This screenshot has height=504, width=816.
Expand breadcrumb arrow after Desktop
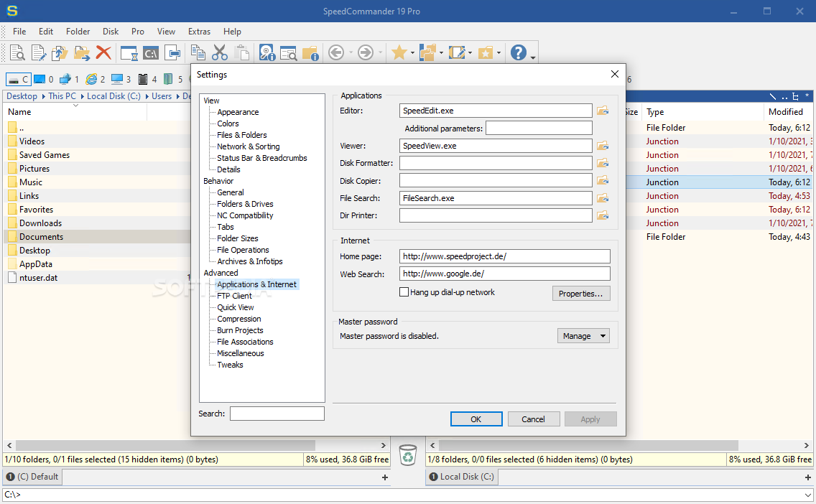tap(44, 96)
